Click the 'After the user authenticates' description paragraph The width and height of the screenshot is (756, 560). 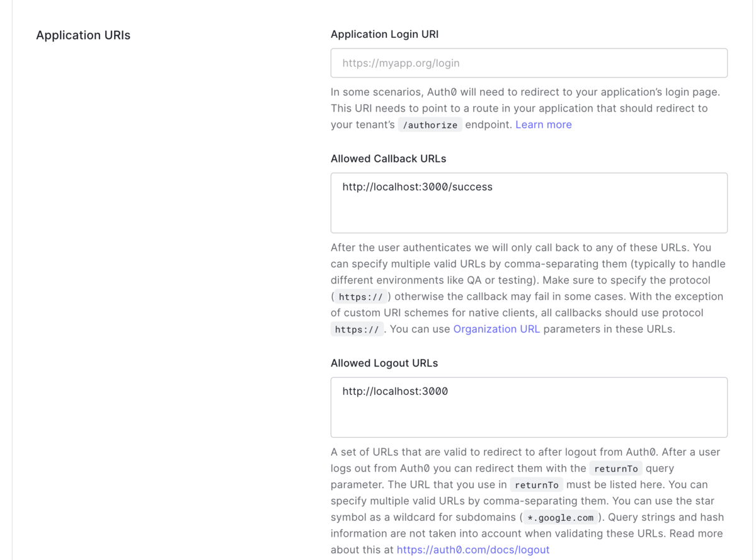pyautogui.click(x=528, y=288)
